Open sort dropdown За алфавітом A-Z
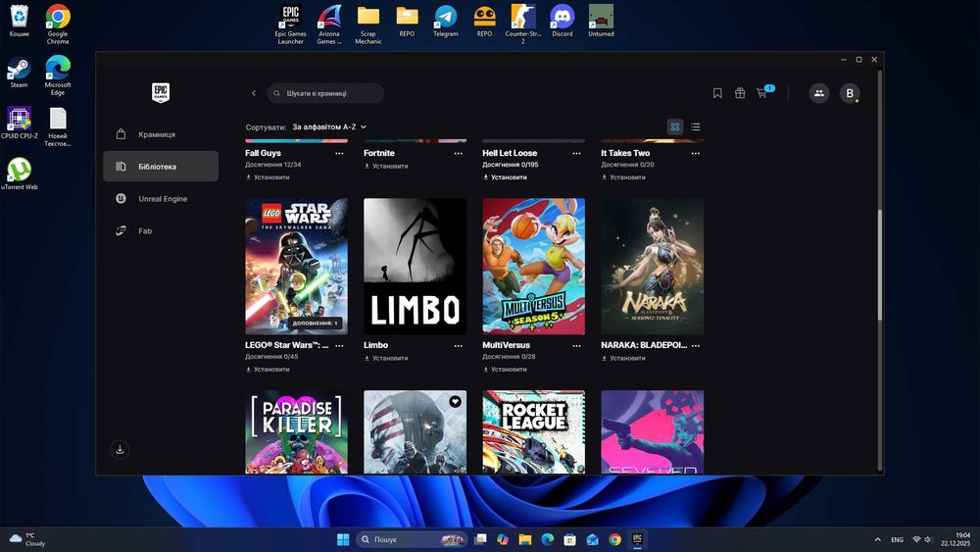This screenshot has width=980, height=552. click(329, 126)
